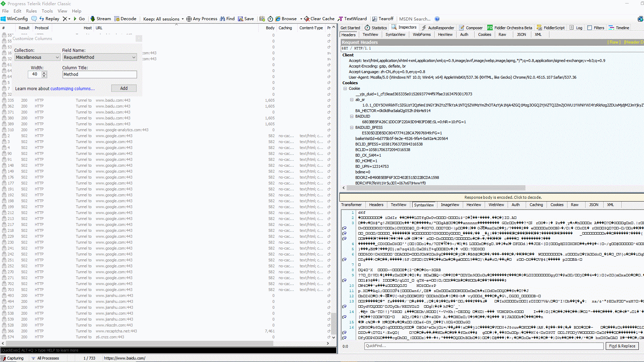Open the Fiddler Orchestra Beta tab
The height and width of the screenshot is (362, 644).
pos(510,28)
